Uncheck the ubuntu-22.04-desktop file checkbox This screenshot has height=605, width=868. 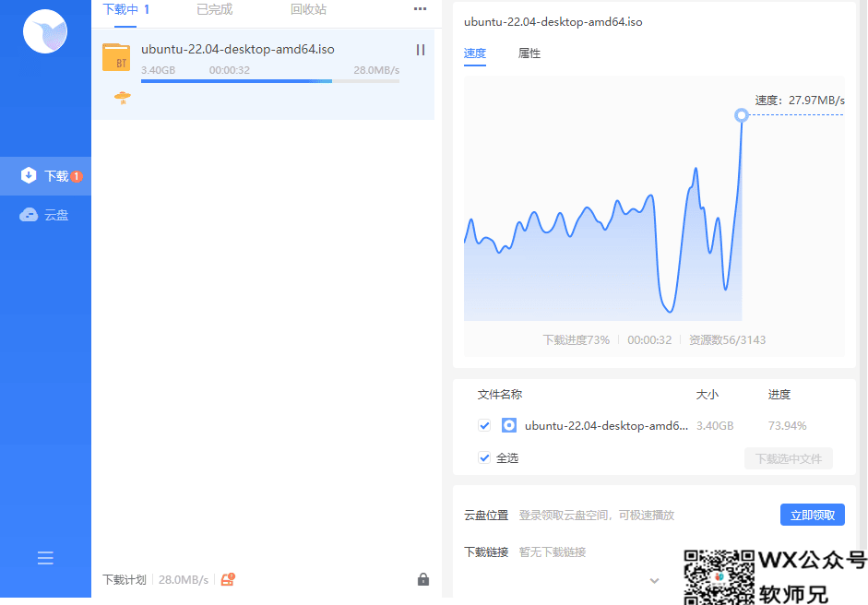(484, 425)
